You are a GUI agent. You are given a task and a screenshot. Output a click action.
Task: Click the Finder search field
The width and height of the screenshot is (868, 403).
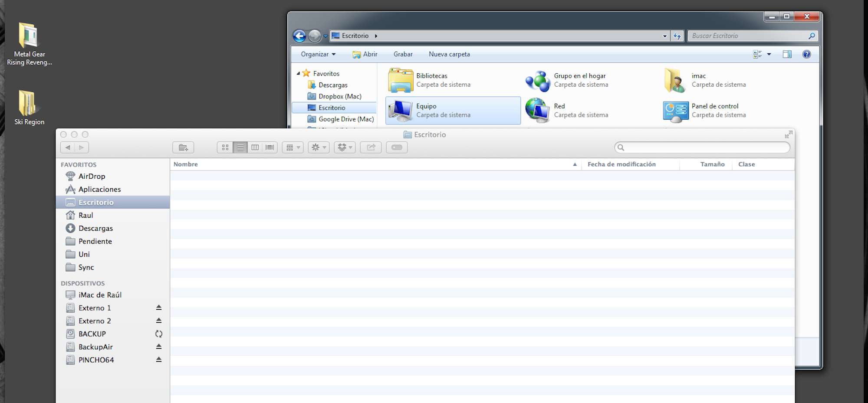[x=702, y=147]
